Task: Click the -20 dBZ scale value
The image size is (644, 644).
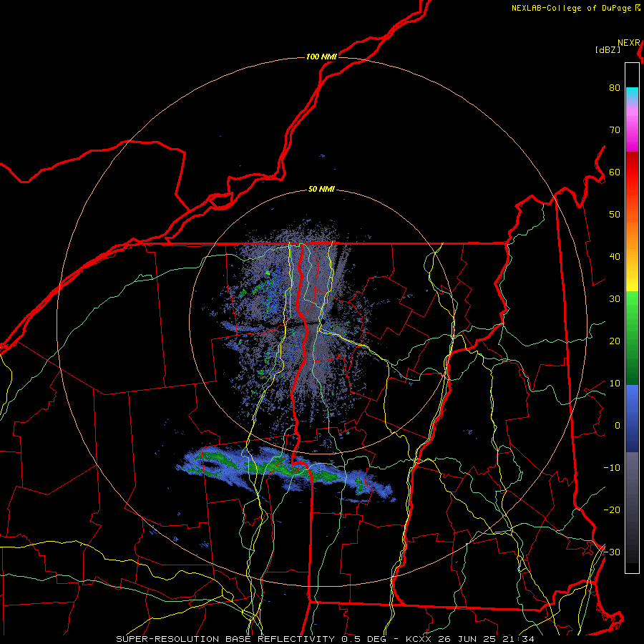Action: point(612,510)
